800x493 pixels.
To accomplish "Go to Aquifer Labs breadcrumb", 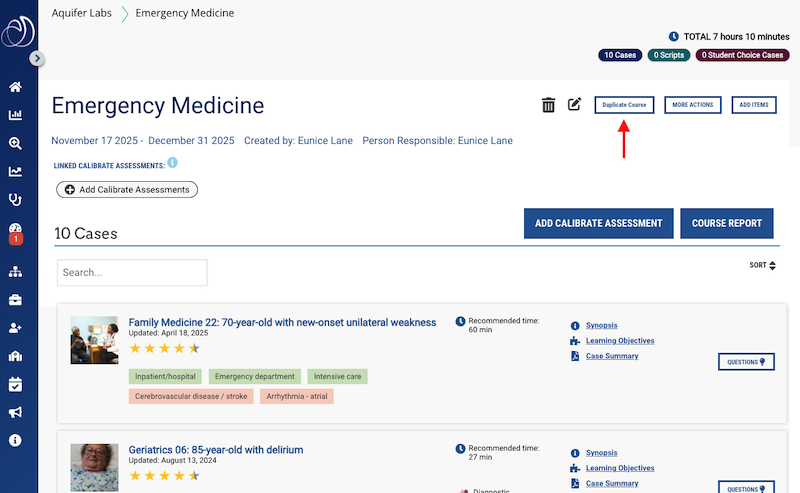I will [x=82, y=13].
